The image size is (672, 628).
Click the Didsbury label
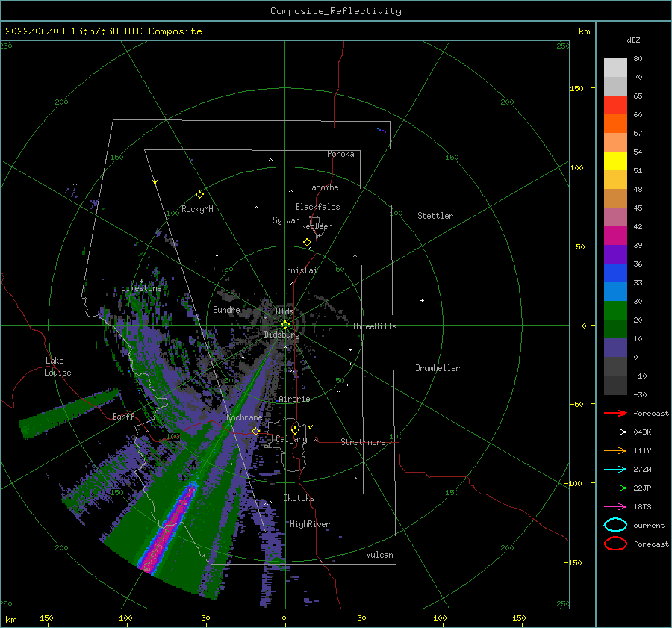click(x=281, y=335)
